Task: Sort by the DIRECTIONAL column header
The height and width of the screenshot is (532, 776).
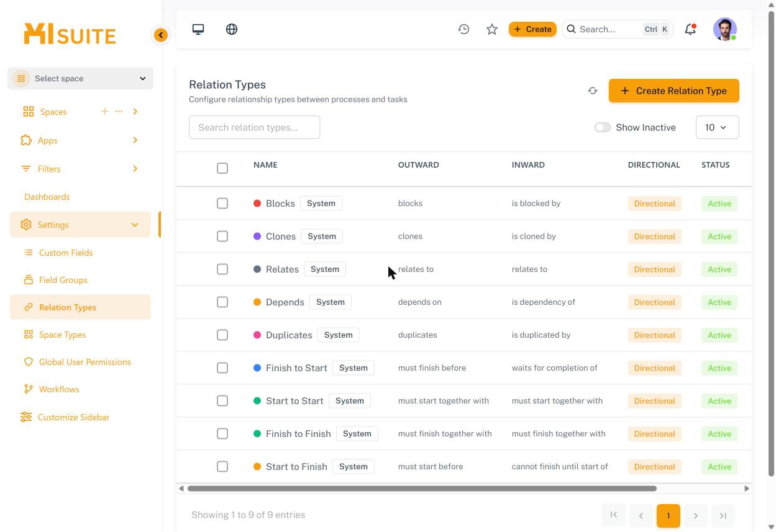Action: pos(654,165)
